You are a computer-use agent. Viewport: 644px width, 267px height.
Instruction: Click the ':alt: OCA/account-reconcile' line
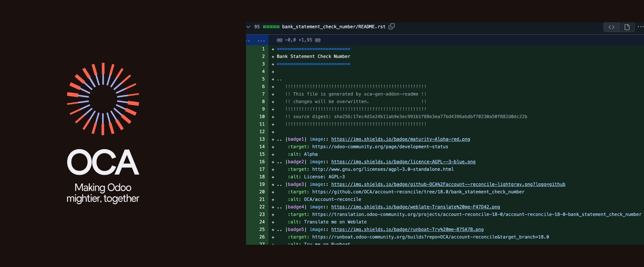click(x=324, y=199)
